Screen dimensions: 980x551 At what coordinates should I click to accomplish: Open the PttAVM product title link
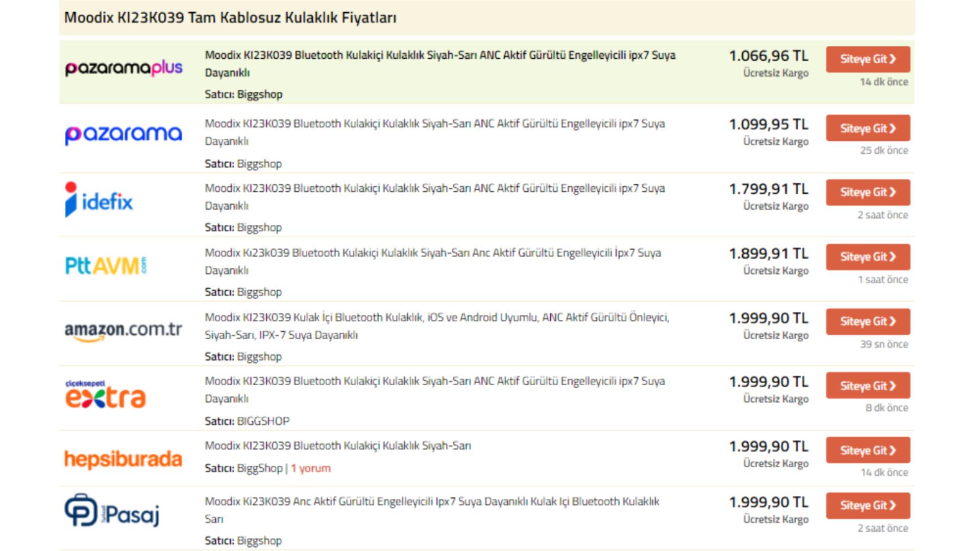433,261
